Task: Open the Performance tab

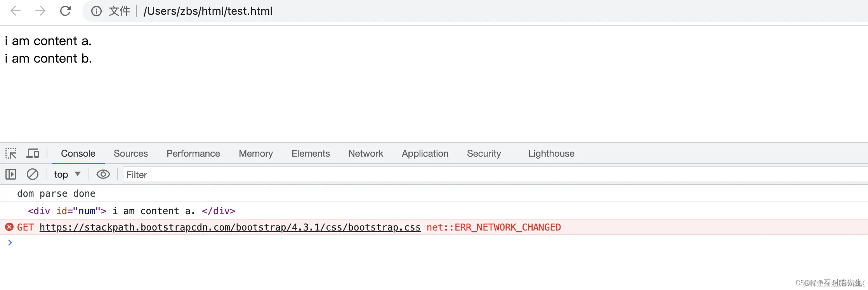Action: (193, 154)
